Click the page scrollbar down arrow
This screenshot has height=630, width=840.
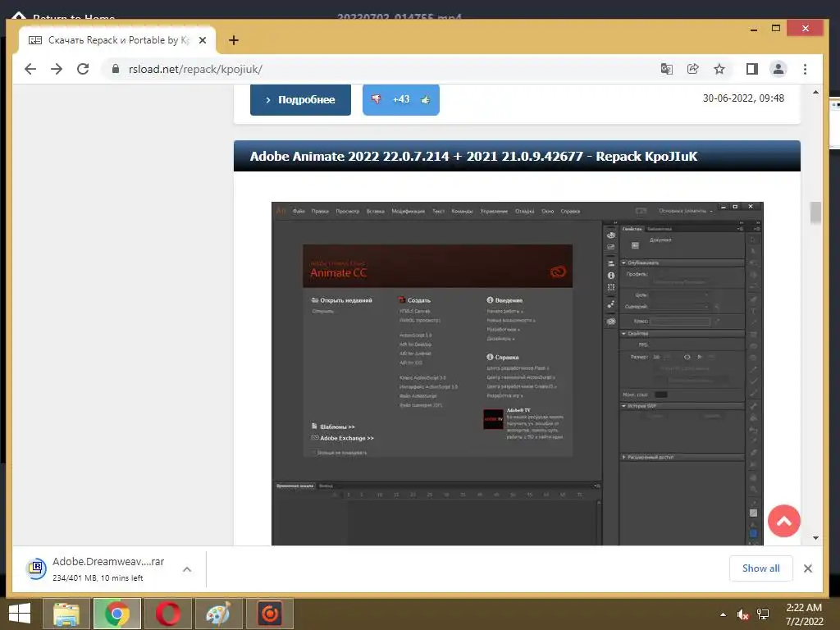(x=815, y=538)
